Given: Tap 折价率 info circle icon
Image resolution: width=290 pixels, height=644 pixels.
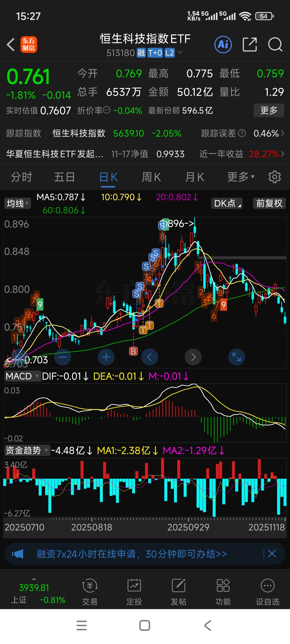Looking at the screenshot, I should (107, 110).
